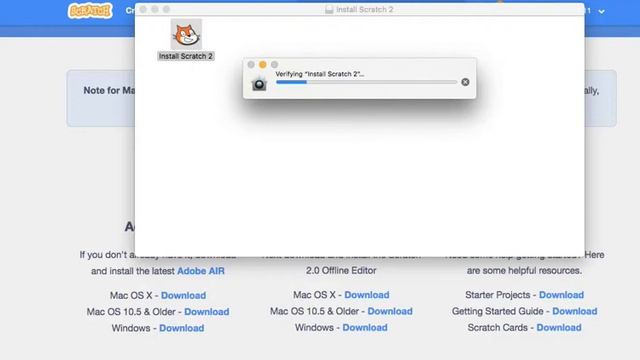Click the 2.0 Offline Editor text
The image size is (640, 360).
341,271
